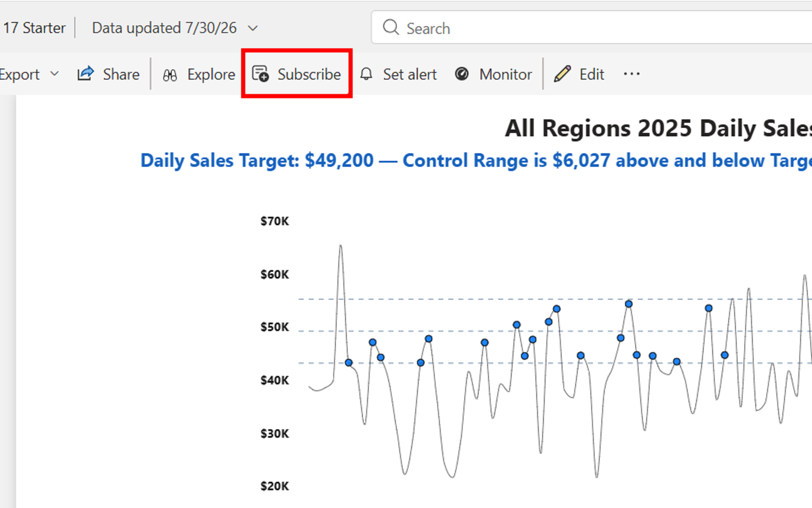The image size is (812, 508).
Task: Click the Set alert label
Action: pos(409,74)
